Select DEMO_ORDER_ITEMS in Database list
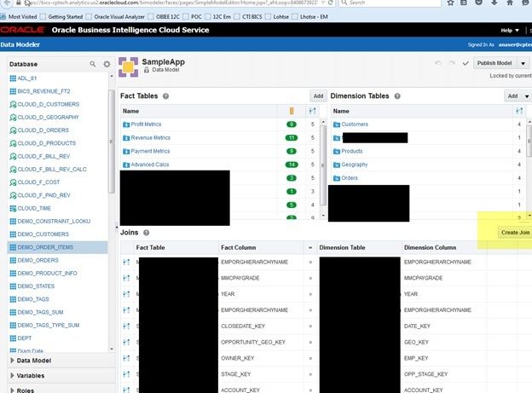 click(57, 247)
